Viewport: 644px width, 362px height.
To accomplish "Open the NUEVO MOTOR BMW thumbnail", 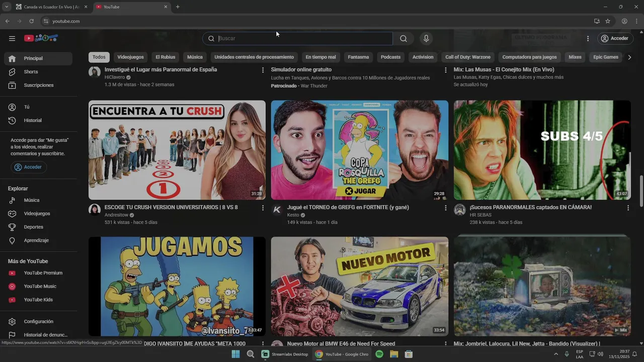I will [360, 286].
